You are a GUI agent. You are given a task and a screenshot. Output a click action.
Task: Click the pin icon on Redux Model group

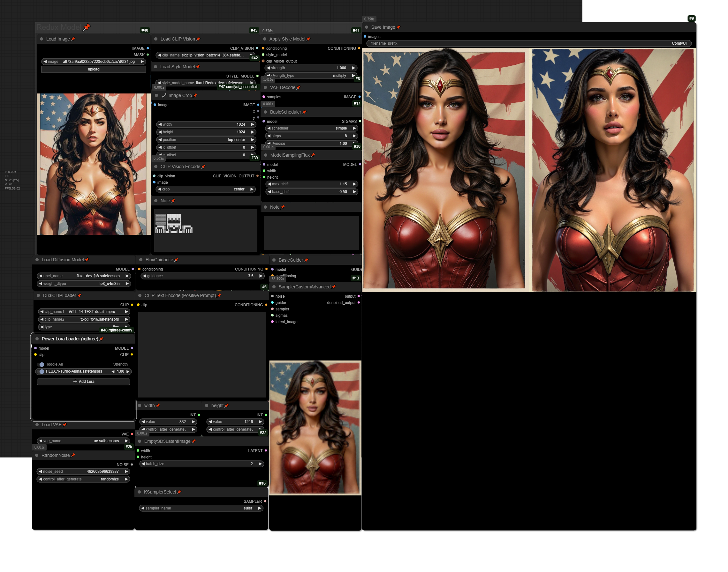(x=87, y=27)
